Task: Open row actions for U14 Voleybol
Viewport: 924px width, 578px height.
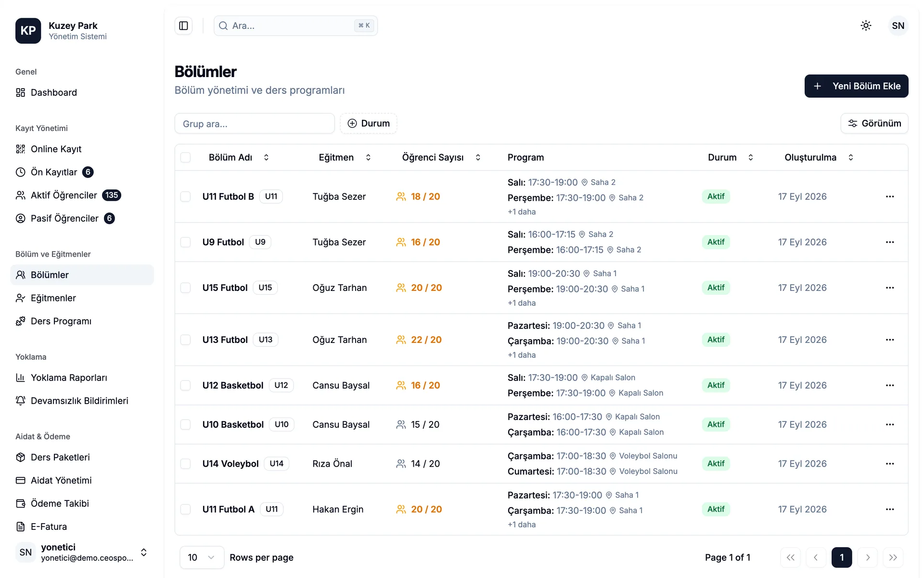Action: 890,463
